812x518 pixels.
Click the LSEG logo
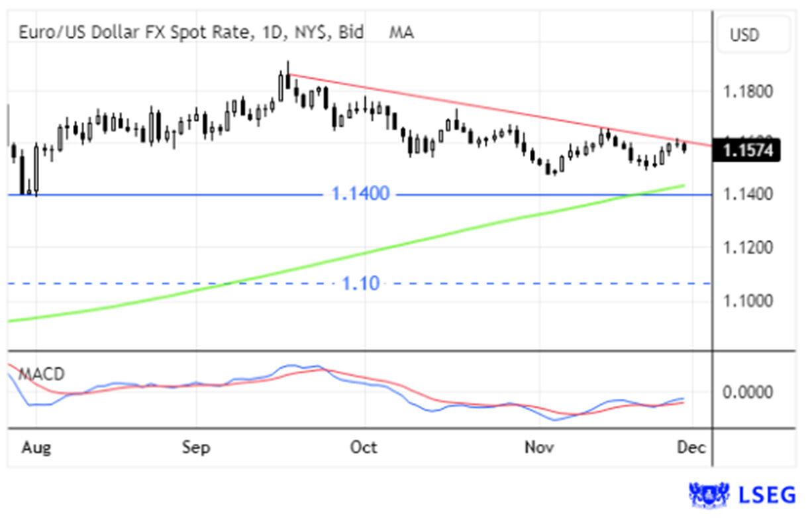click(x=738, y=493)
